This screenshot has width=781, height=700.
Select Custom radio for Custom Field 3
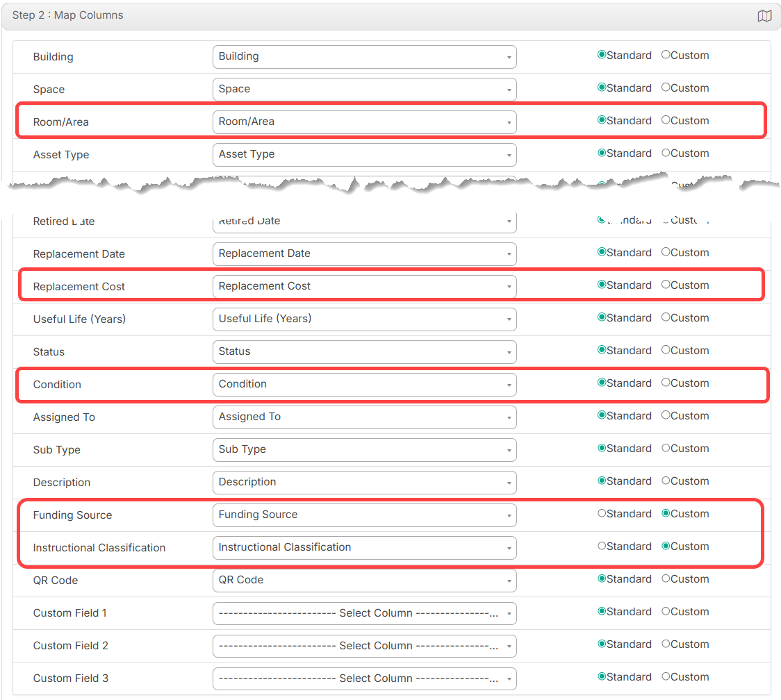[x=666, y=676]
